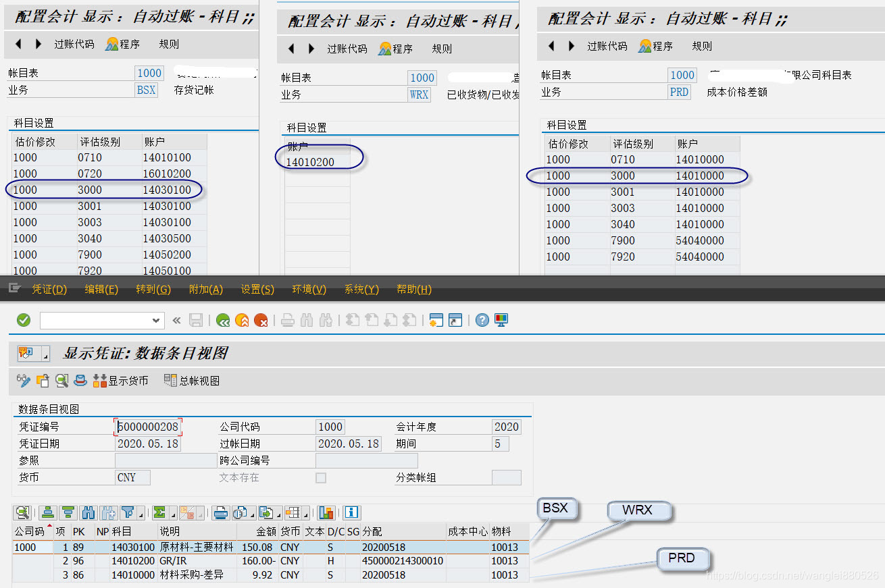Open the Export dropdown arrow

[277, 515]
